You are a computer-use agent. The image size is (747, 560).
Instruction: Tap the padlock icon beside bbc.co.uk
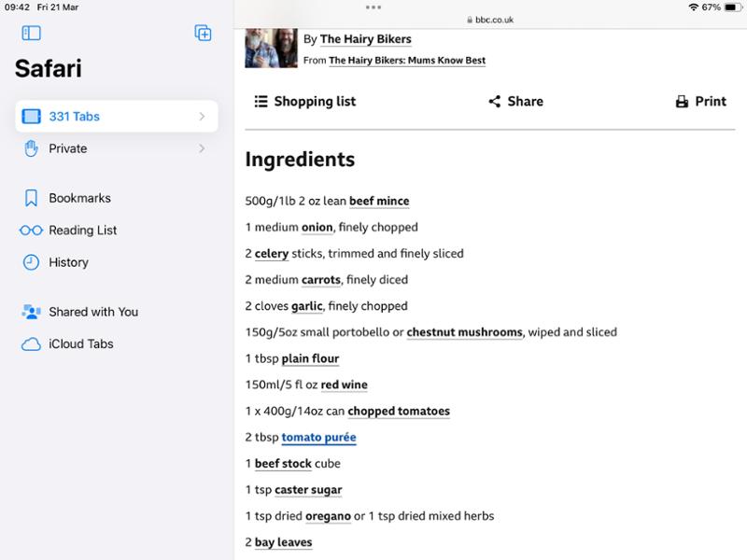click(x=470, y=20)
